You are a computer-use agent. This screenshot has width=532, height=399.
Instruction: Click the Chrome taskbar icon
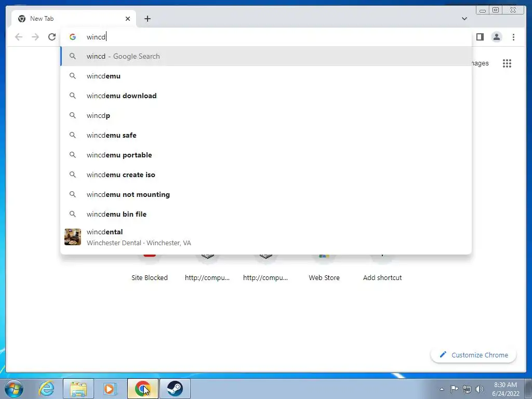click(142, 389)
